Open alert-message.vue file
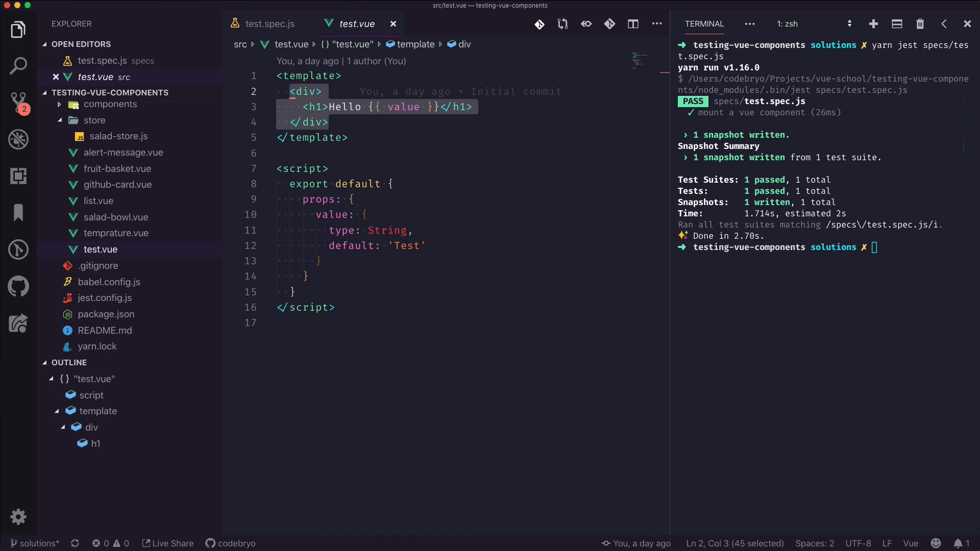Viewport: 980px width, 551px height. pos(123,153)
